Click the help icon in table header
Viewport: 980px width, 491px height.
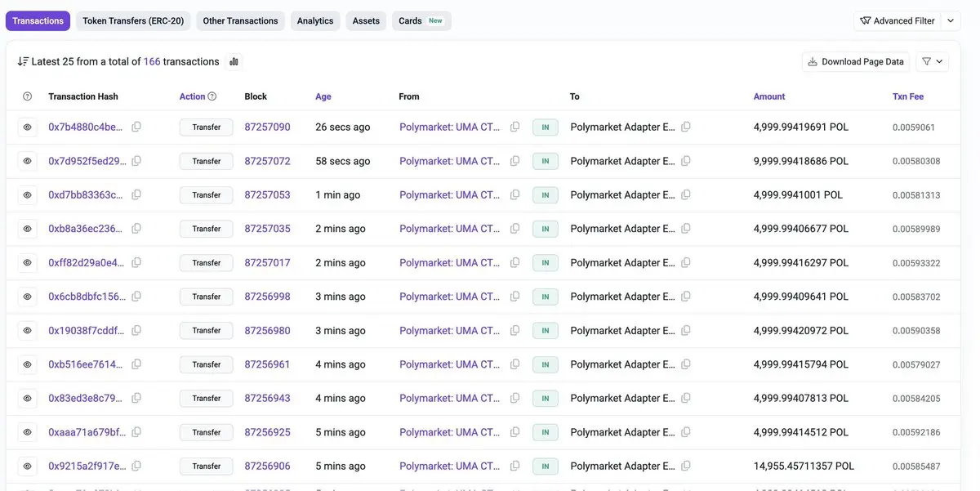tap(27, 96)
